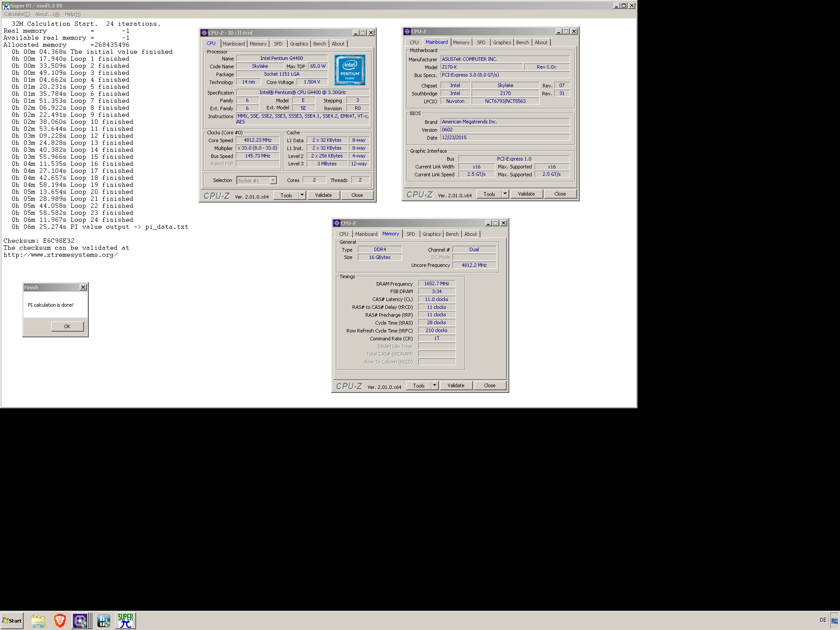Expand Tools dropdown arrow in CPU-Z Memory window

pyautogui.click(x=434, y=385)
